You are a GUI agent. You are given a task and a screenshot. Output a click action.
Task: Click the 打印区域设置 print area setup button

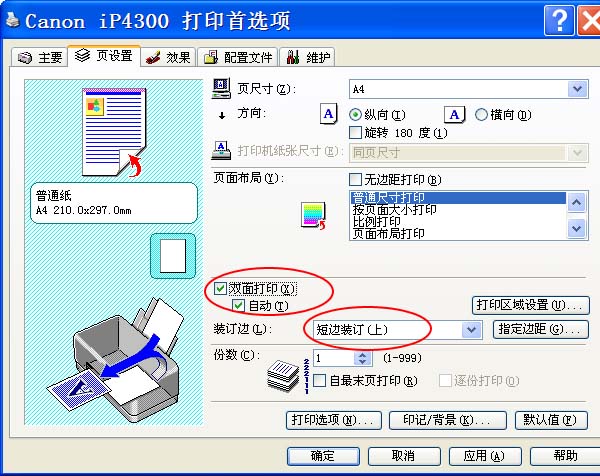tap(530, 305)
